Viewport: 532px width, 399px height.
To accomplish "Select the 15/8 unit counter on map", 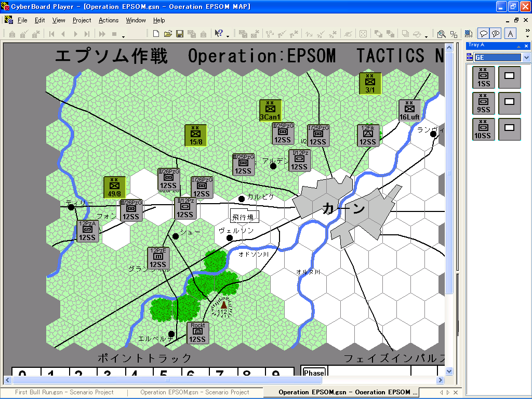I will click(196, 135).
